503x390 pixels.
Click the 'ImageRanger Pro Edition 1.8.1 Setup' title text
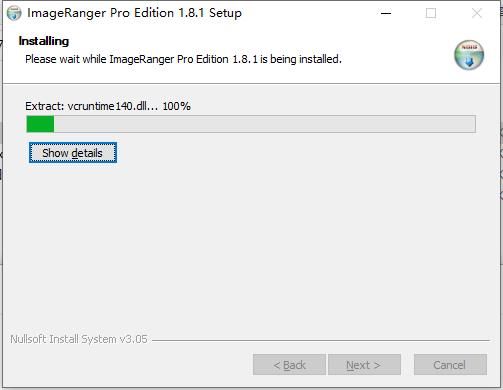[134, 13]
